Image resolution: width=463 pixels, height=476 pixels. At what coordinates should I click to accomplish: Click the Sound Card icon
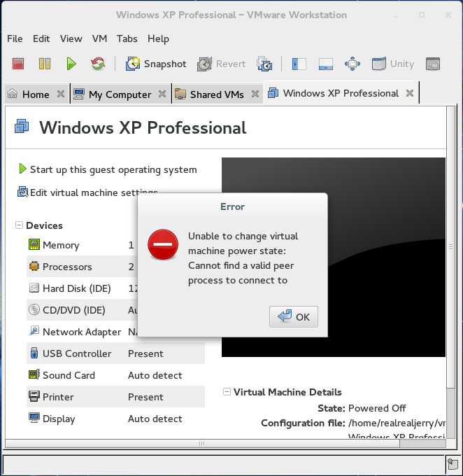point(34,374)
